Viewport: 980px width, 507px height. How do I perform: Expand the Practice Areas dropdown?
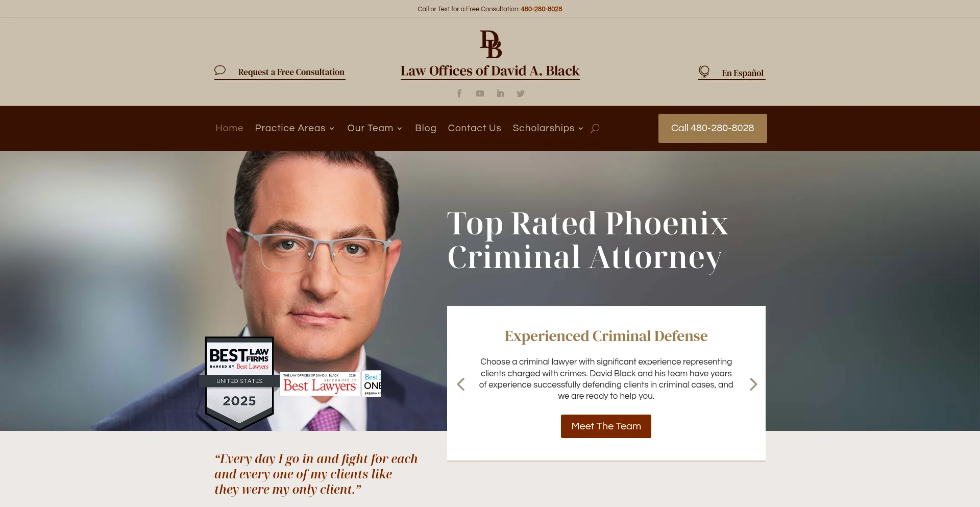[x=295, y=128]
